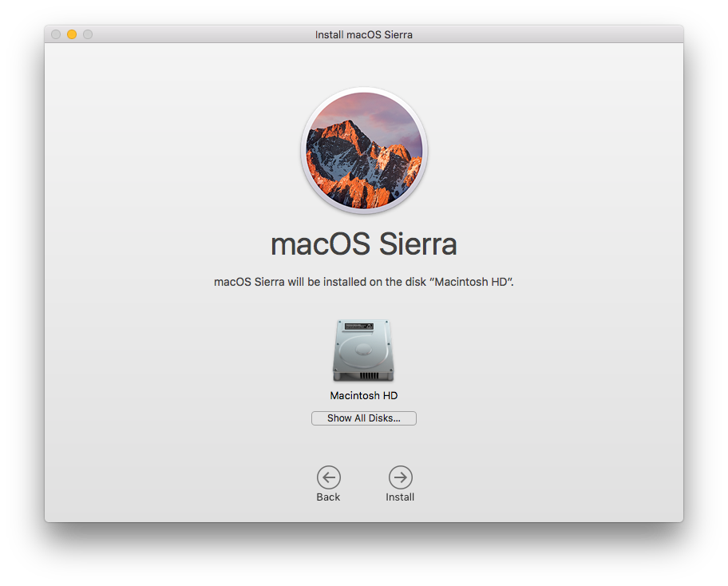
Task: Go back using the Back arrow icon
Action: [329, 477]
